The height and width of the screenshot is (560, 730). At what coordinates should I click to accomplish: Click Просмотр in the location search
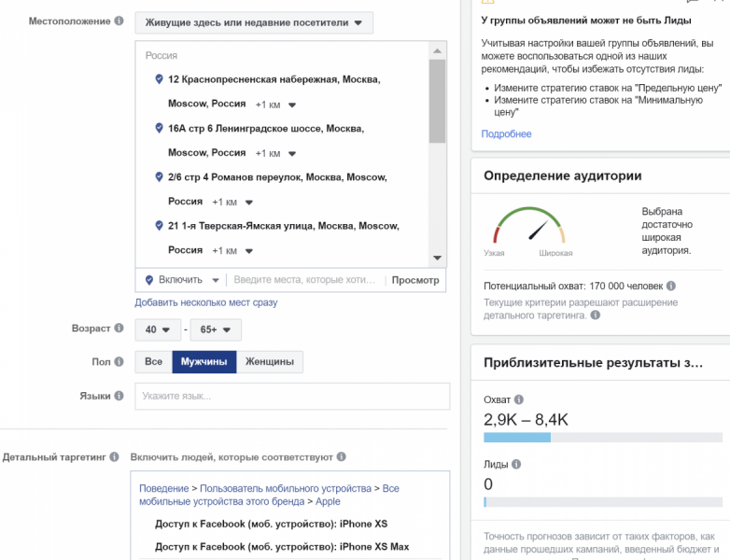click(415, 280)
